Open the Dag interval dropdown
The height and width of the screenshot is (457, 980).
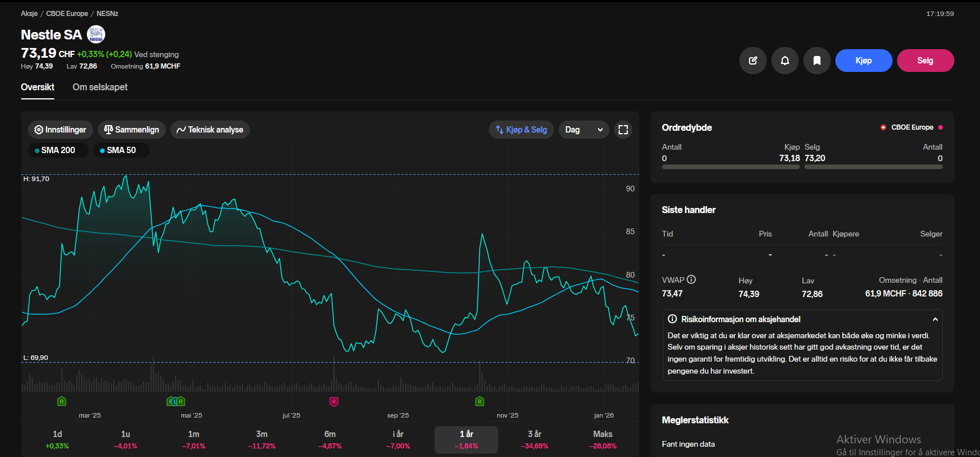584,130
